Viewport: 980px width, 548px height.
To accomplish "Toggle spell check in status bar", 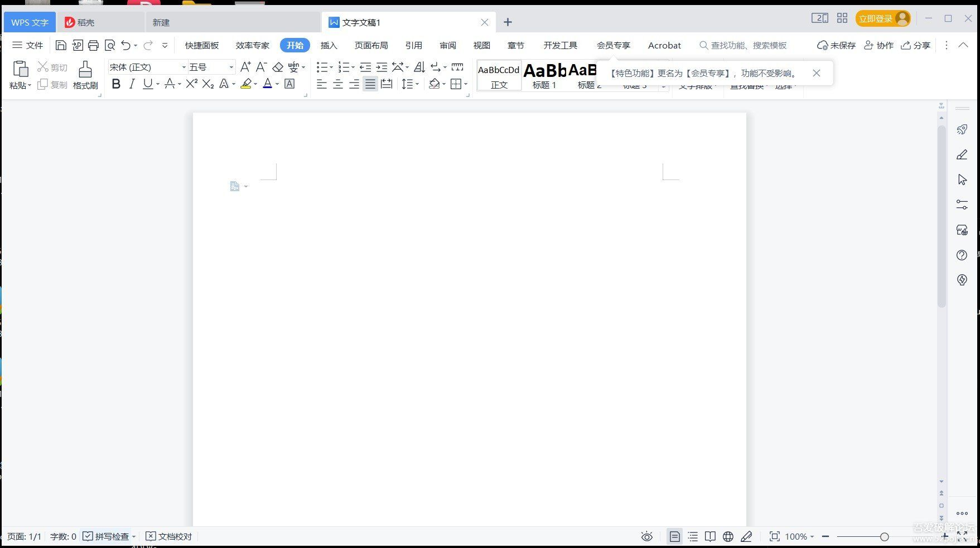I will click(106, 536).
